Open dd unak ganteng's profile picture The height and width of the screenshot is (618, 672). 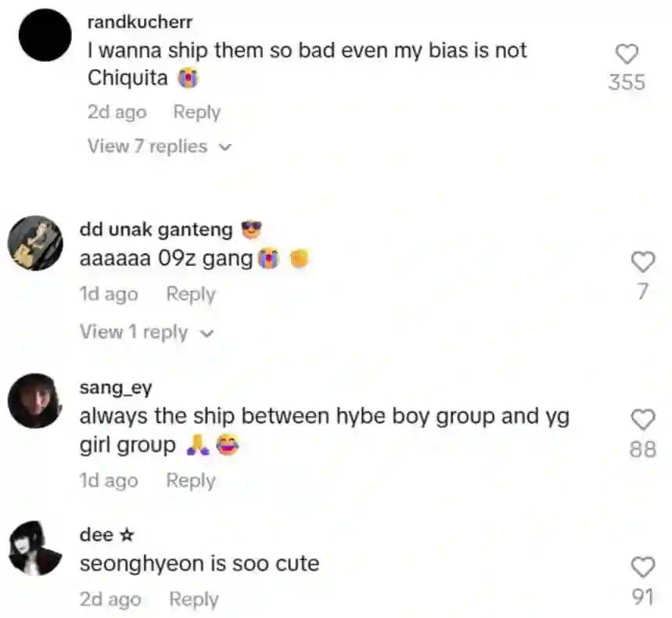pyautogui.click(x=35, y=243)
